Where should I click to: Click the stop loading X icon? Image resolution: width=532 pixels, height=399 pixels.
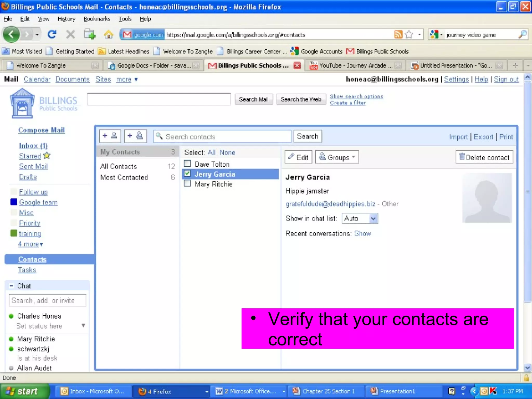coord(70,34)
